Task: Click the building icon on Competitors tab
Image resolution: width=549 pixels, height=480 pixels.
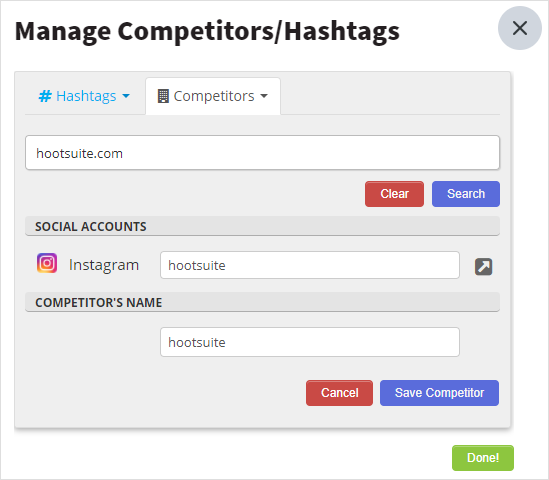Action: pyautogui.click(x=163, y=96)
